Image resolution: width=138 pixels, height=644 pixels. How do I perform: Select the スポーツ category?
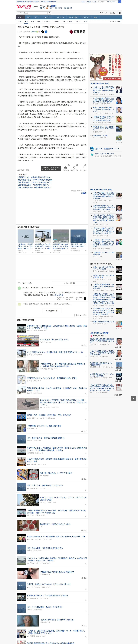[56, 21]
